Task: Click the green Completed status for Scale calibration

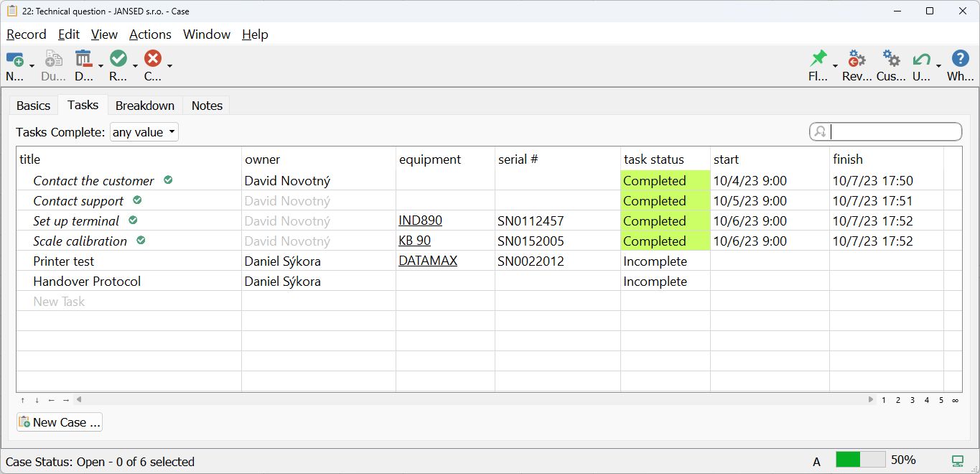Action: tap(666, 241)
